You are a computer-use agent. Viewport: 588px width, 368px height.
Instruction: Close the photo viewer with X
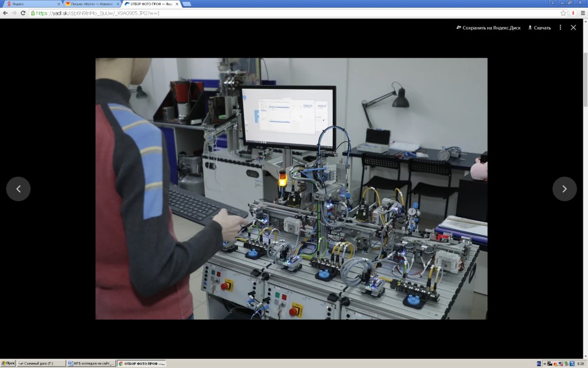pos(573,28)
